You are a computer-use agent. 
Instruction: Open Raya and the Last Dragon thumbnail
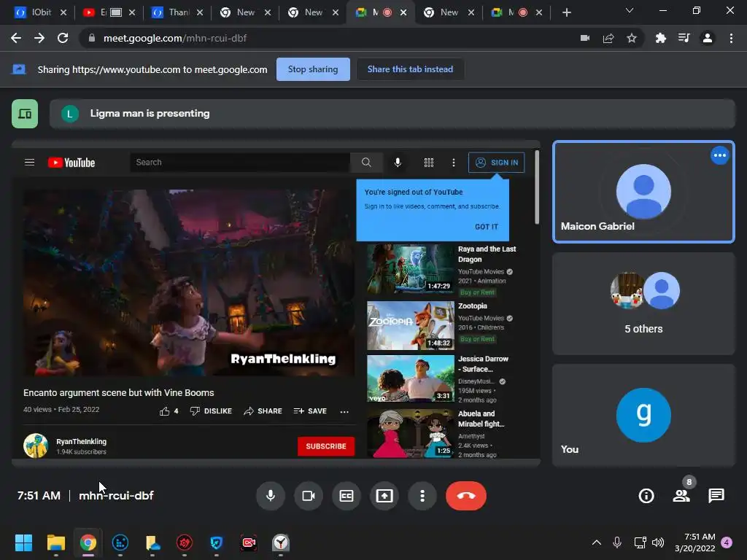(x=410, y=268)
